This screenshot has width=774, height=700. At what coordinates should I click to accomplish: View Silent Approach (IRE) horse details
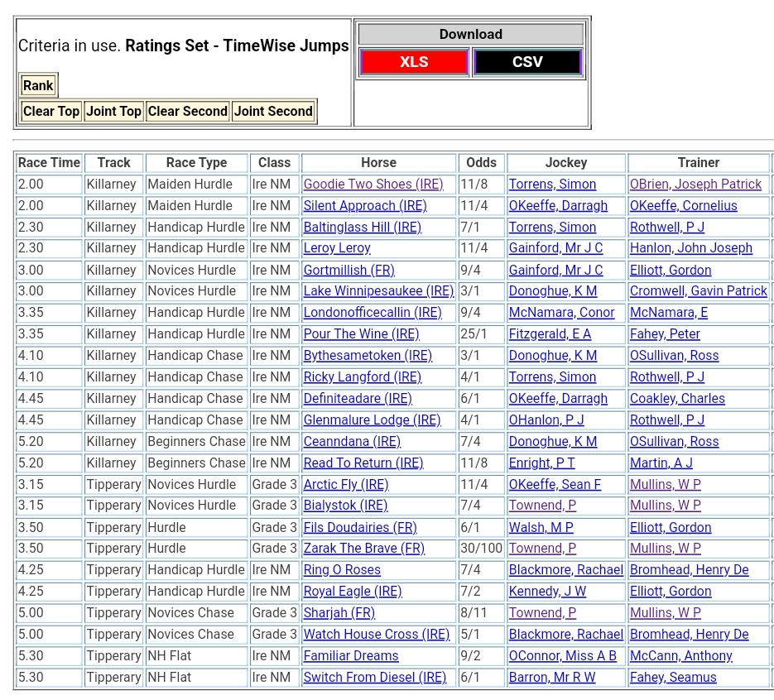tap(365, 206)
